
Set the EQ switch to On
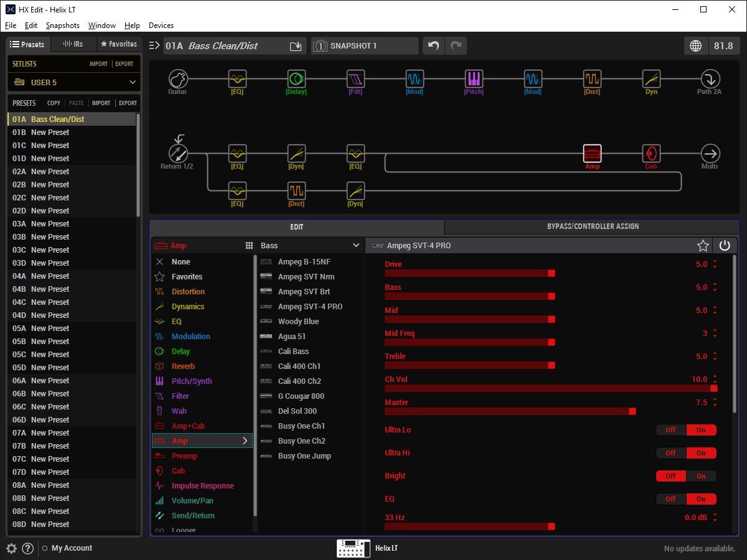[701, 499]
